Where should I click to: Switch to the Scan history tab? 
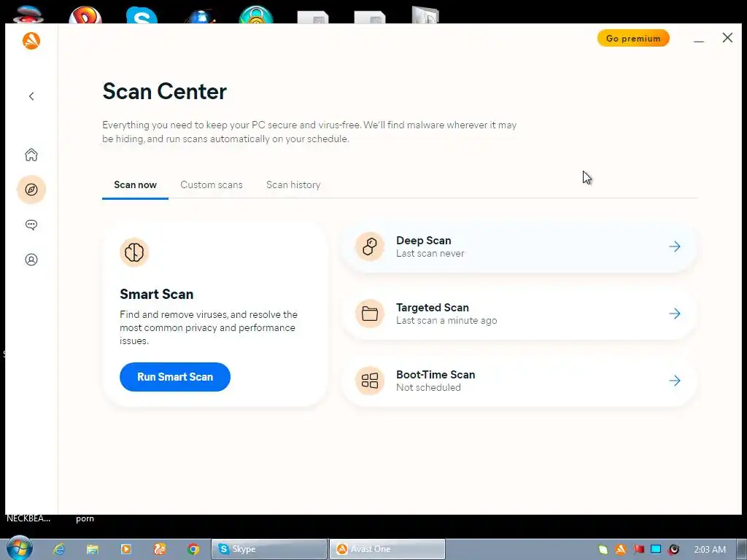coord(293,184)
